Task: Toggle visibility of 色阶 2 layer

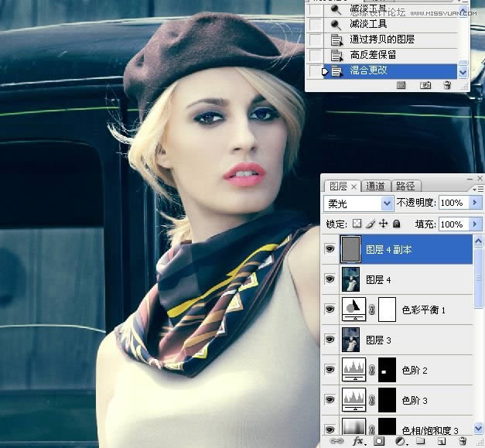Action: point(331,371)
